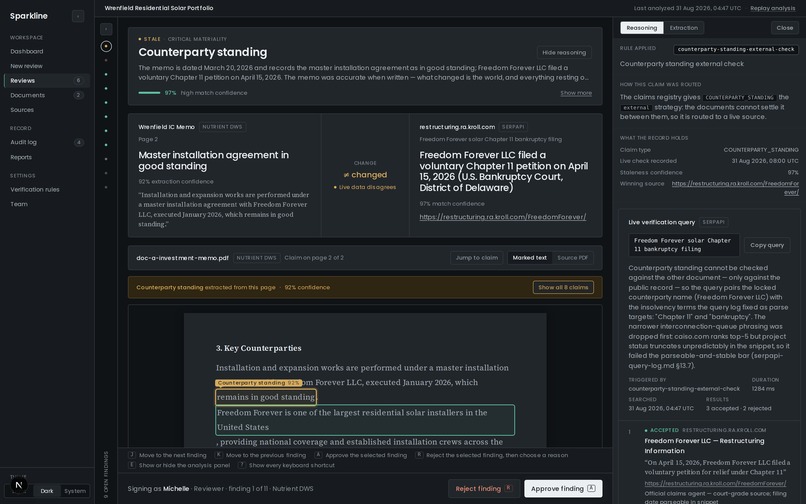Open the Reasoning tab
Viewport: 806px width, 504px height.
(642, 28)
